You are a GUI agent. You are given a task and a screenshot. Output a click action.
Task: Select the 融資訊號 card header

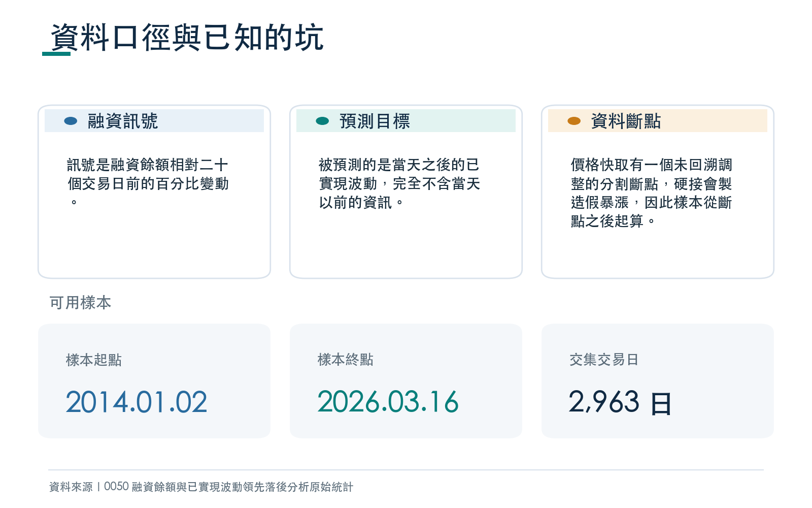[154, 121]
